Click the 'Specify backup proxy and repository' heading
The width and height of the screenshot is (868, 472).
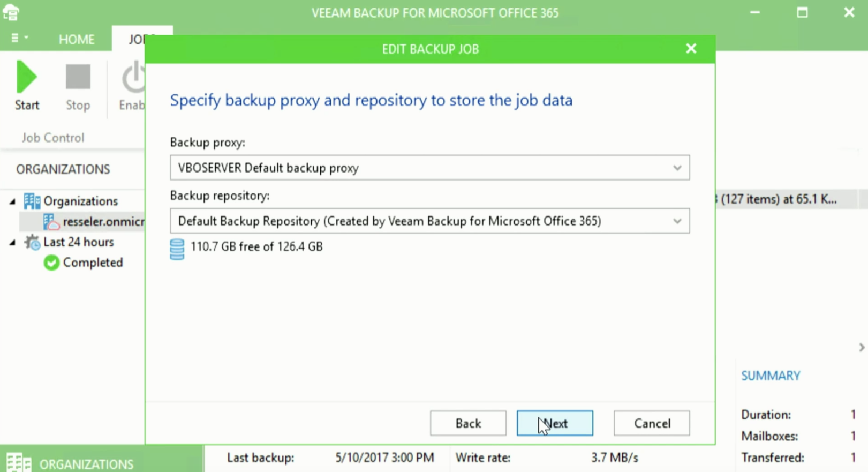pos(371,100)
